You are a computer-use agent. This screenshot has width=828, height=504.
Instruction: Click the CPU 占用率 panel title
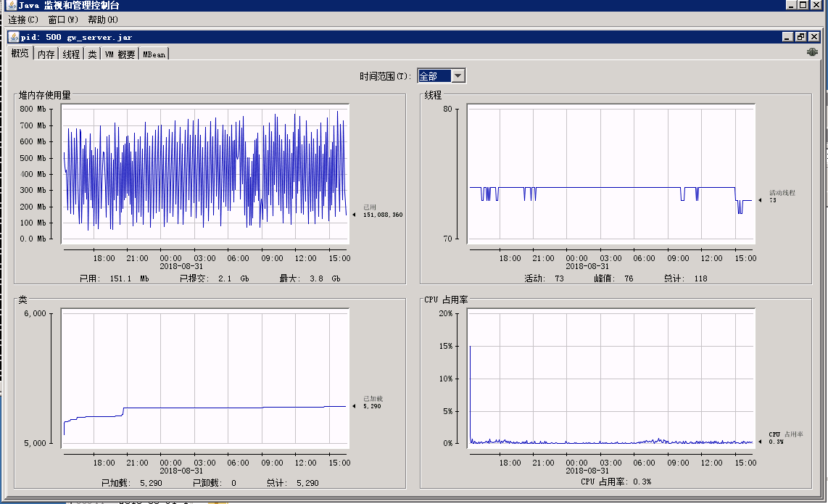[446, 299]
